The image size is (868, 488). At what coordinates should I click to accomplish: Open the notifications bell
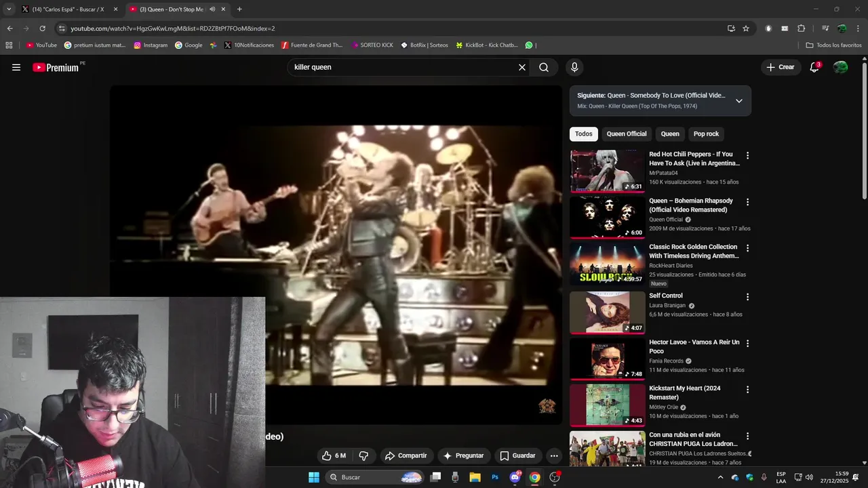814,67
